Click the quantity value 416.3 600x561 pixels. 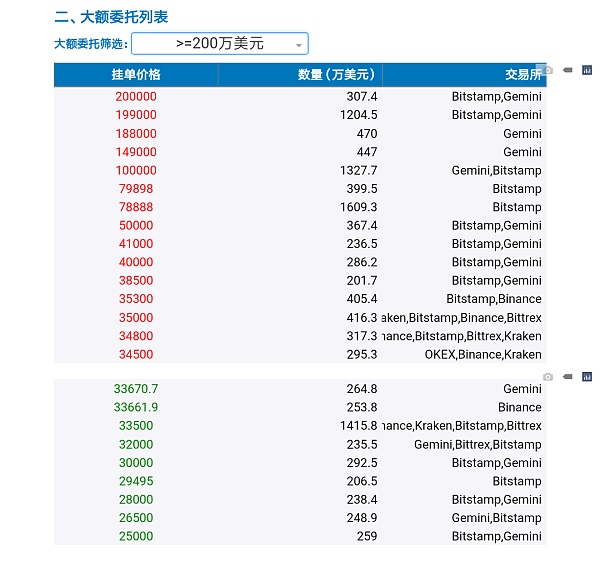pyautogui.click(x=362, y=318)
